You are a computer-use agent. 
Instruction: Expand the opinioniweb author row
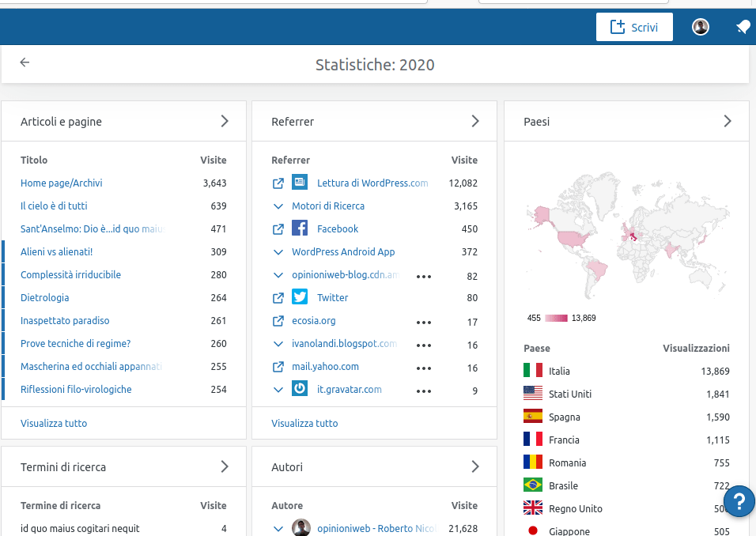click(x=278, y=528)
